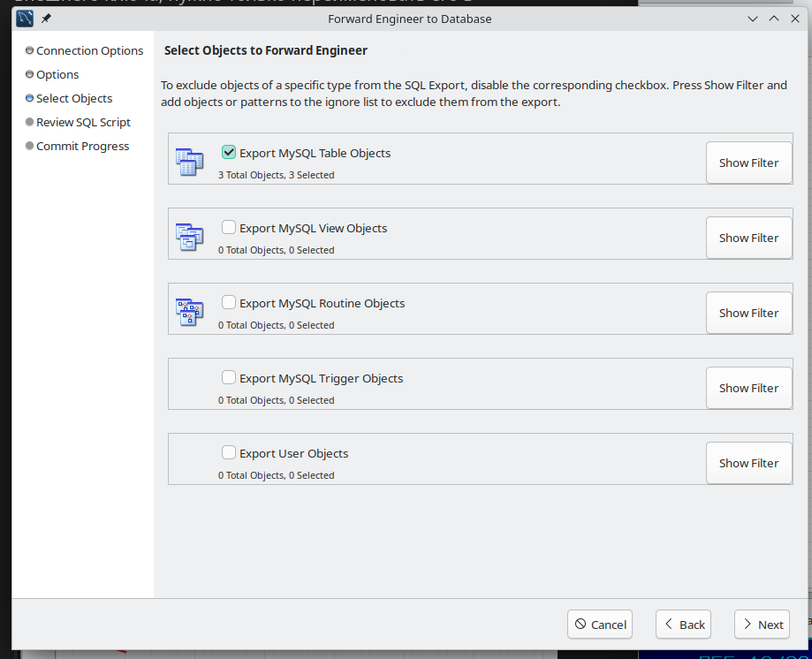Image resolution: width=812 pixels, height=659 pixels.
Task: Tick Export MySQL Trigger Objects checkbox
Action: 229,378
